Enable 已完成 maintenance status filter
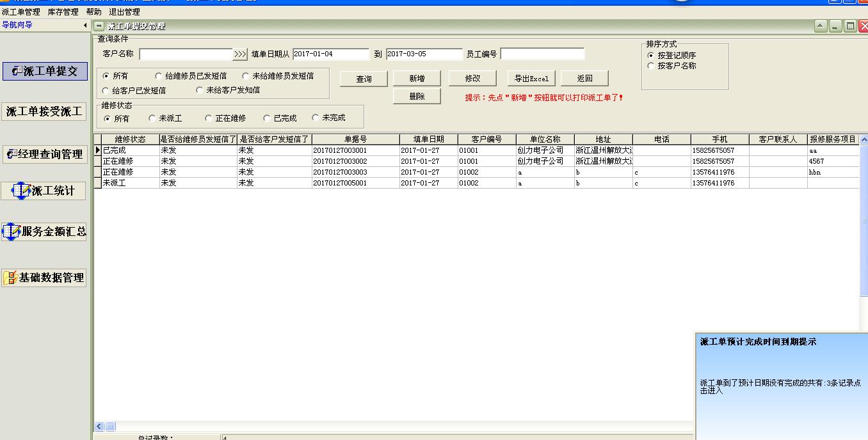The width and height of the screenshot is (868, 440). (x=265, y=117)
